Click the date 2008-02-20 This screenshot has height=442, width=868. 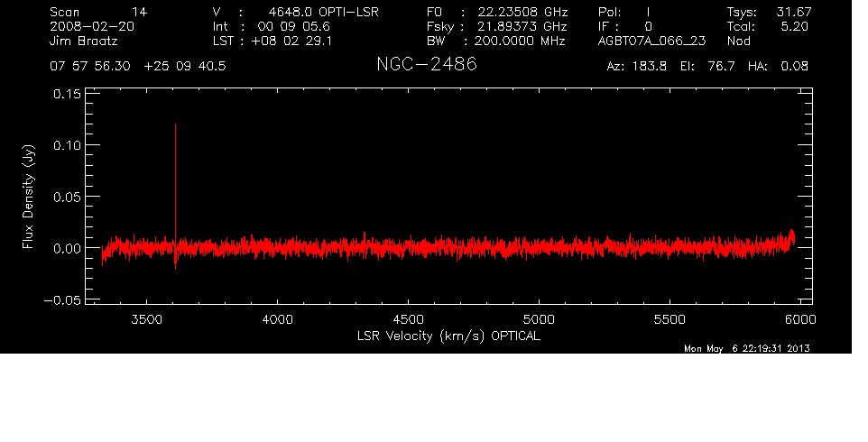92,26
